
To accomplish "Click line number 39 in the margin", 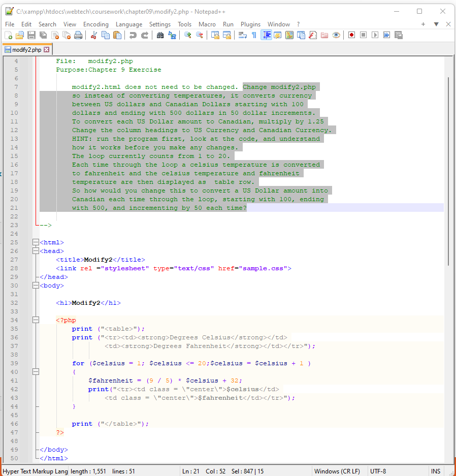I will coord(14,363).
